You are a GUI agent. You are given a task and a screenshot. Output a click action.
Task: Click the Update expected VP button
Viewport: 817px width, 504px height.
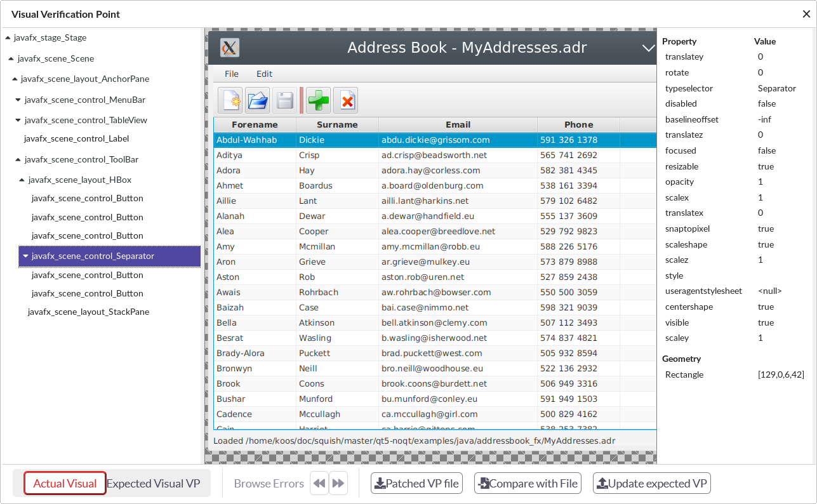(x=651, y=484)
